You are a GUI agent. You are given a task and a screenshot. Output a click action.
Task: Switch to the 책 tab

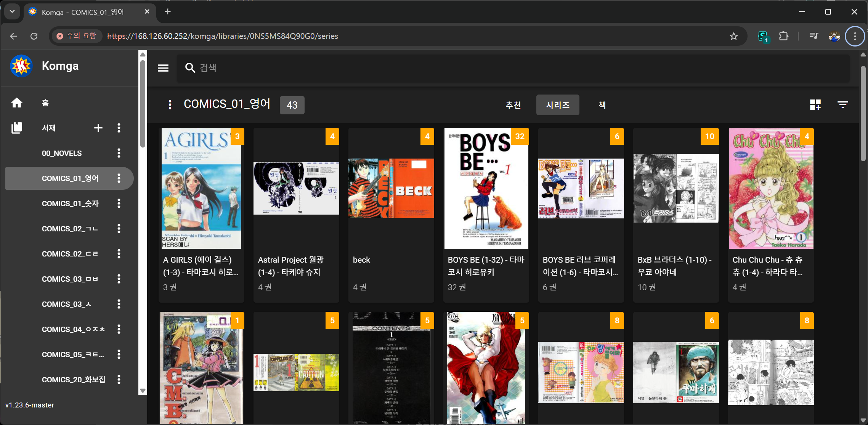(x=602, y=105)
